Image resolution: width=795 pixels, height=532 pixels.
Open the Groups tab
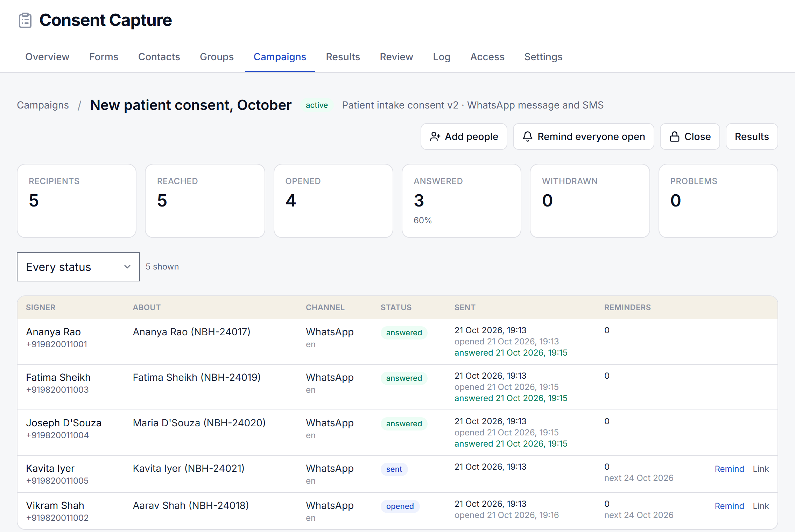click(x=217, y=57)
